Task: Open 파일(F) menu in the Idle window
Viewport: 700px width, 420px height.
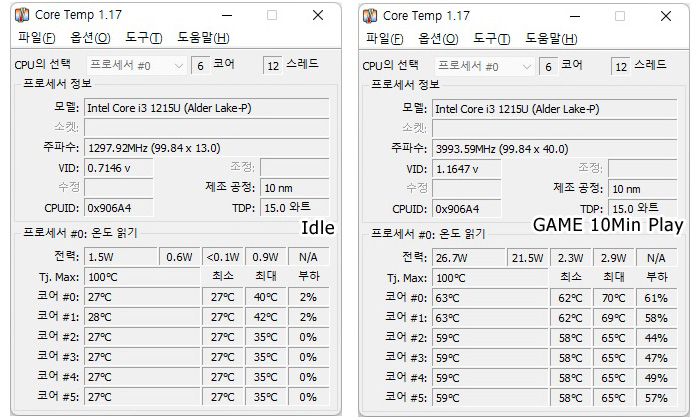Action: pyautogui.click(x=37, y=37)
